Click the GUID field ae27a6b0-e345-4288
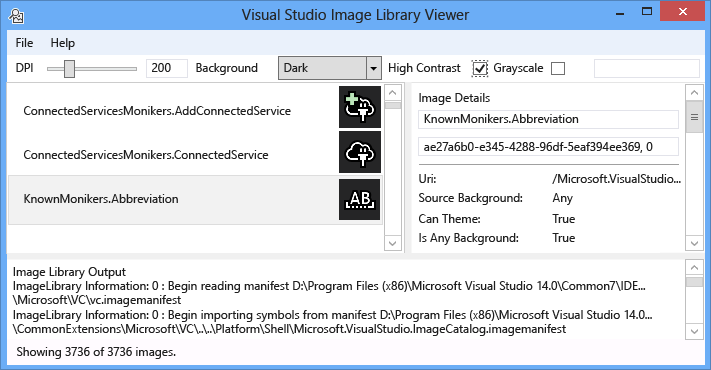 coord(548,147)
